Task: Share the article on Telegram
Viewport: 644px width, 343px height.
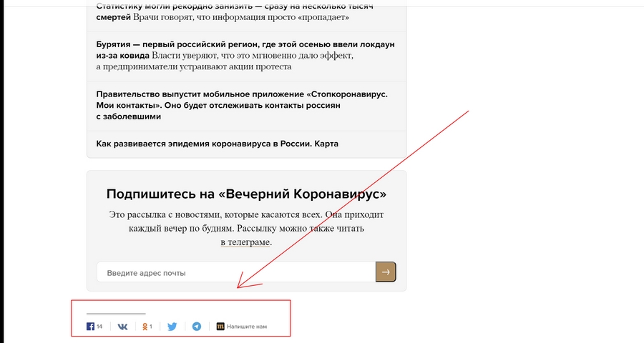Action: [x=197, y=327]
